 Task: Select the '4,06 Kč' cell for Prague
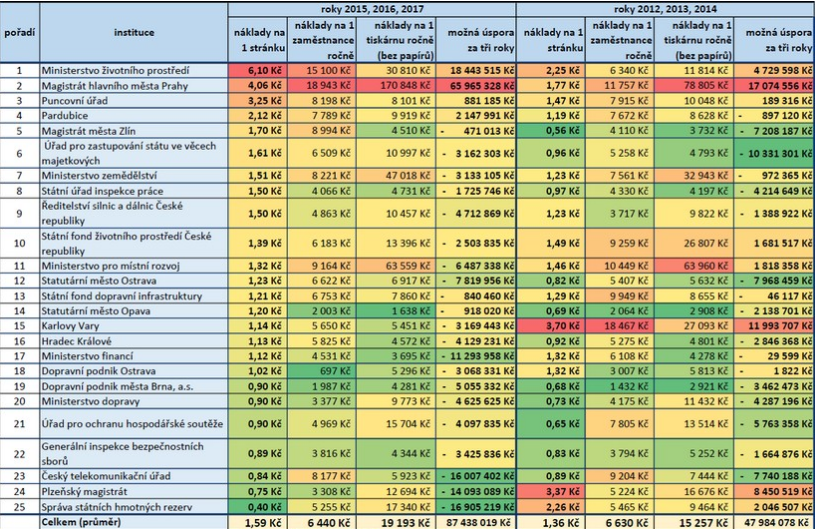tap(258, 86)
